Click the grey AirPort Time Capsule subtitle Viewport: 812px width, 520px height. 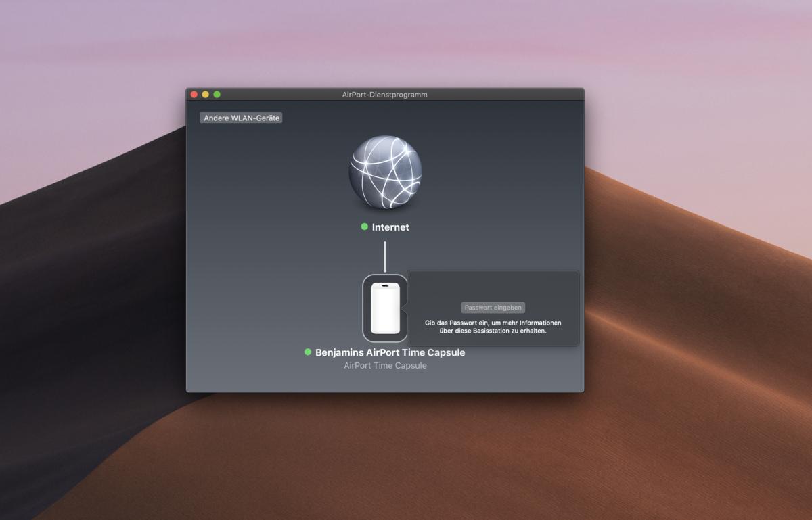385,366
